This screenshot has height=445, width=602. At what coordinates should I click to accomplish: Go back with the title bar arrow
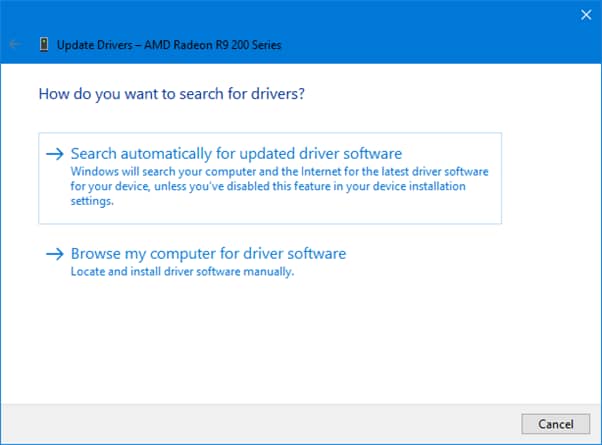pyautogui.click(x=15, y=45)
